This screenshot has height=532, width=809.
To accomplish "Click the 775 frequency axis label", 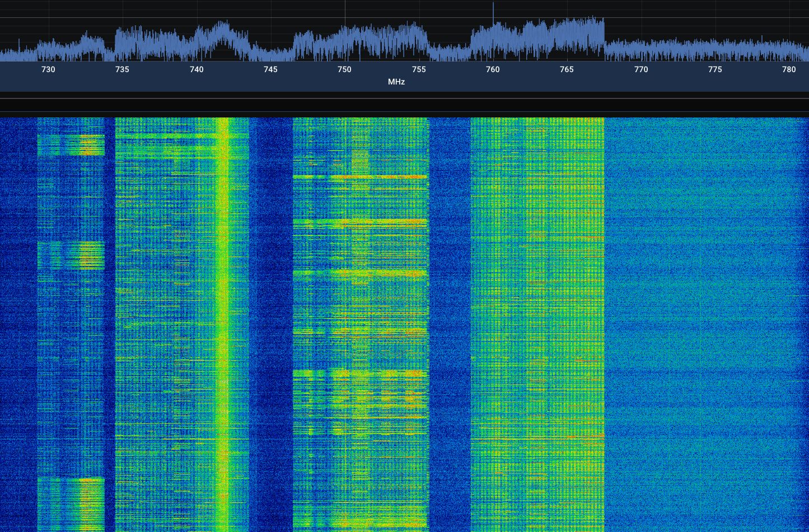I will [715, 69].
